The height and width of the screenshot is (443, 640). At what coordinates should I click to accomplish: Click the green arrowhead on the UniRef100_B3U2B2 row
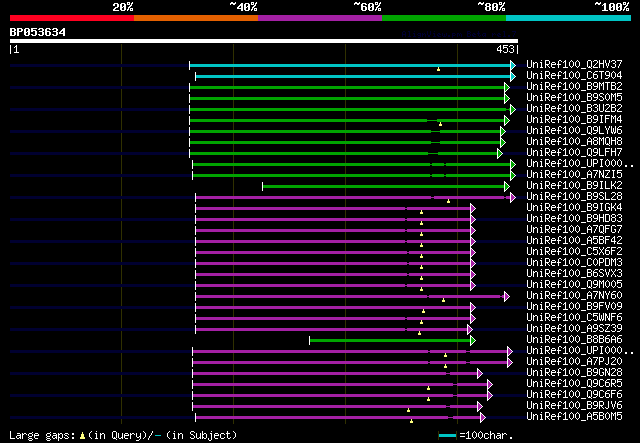[x=513, y=109]
